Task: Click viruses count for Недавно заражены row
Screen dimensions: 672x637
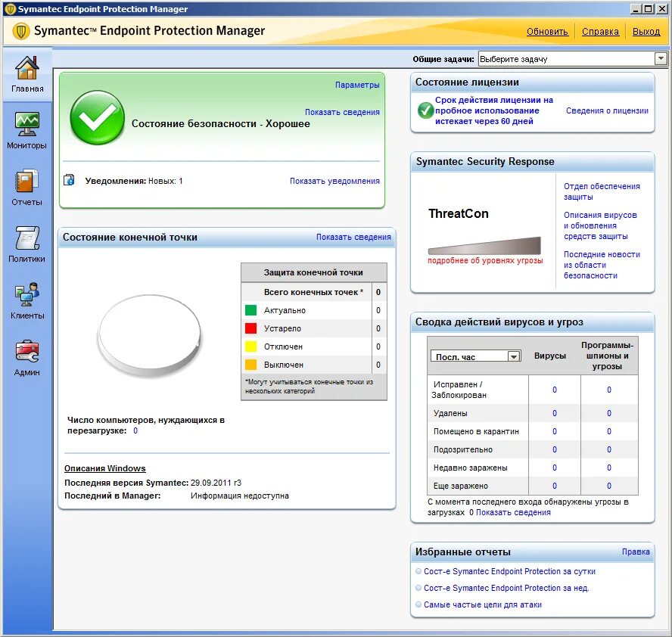Action: click(555, 468)
